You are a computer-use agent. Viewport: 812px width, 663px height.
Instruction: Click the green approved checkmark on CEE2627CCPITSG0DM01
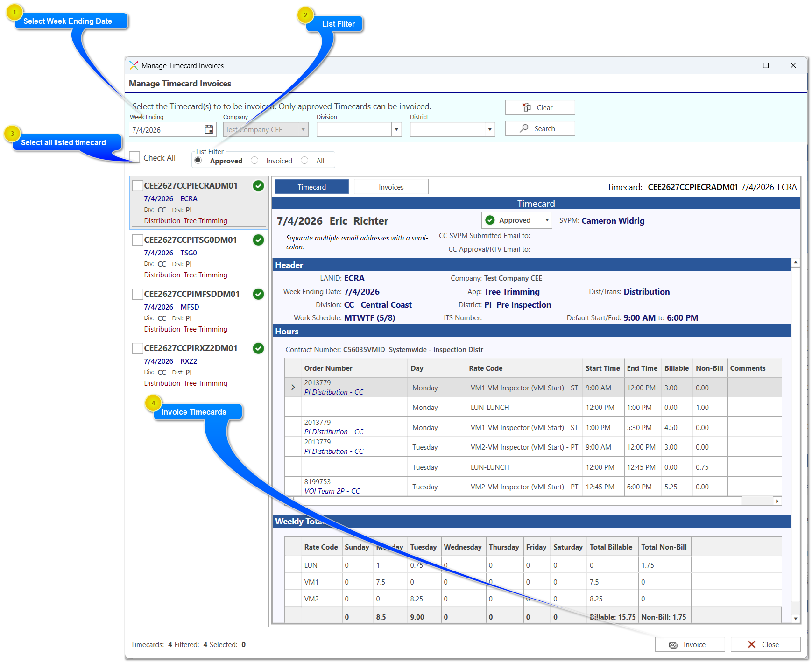(x=258, y=240)
